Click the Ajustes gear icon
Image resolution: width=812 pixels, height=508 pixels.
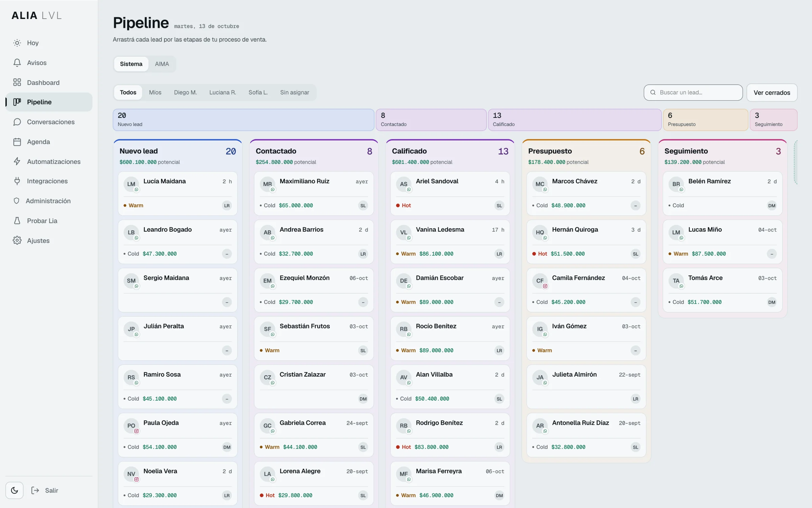coord(17,240)
